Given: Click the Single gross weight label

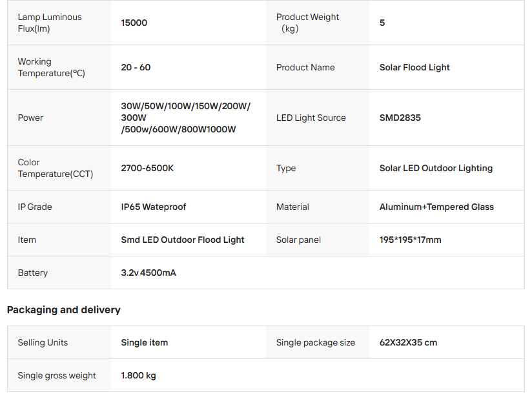Looking at the screenshot, I should [57, 375].
